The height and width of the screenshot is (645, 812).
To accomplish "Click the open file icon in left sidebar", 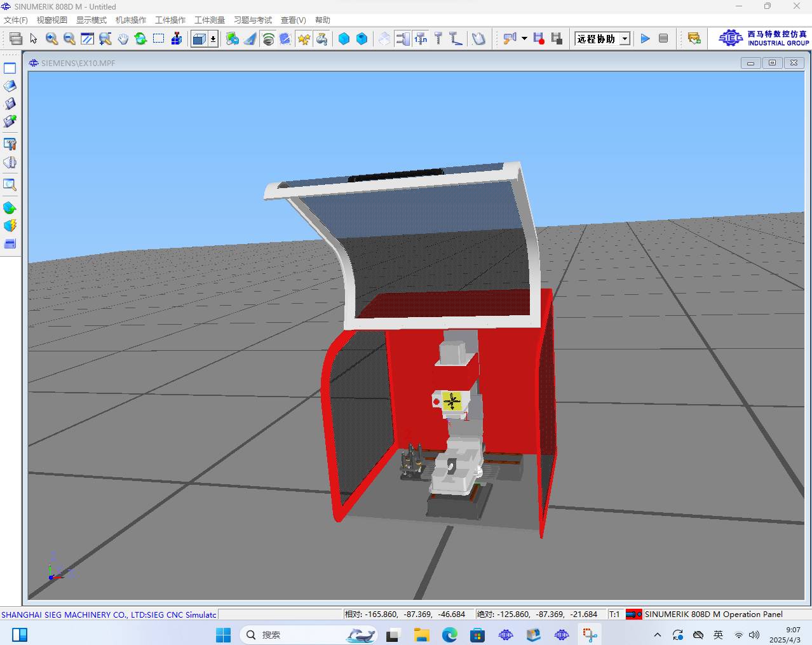I will pos(10,86).
